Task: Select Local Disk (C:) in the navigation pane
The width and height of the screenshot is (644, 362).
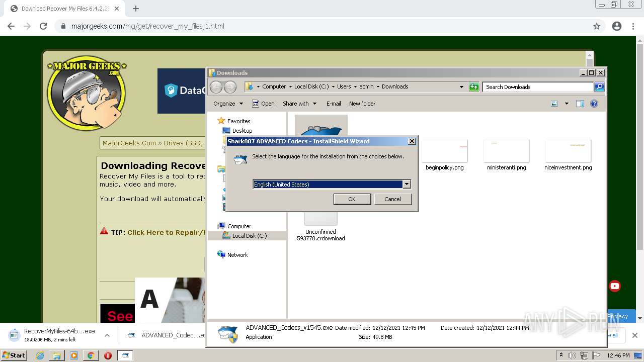Action: tap(249, 236)
